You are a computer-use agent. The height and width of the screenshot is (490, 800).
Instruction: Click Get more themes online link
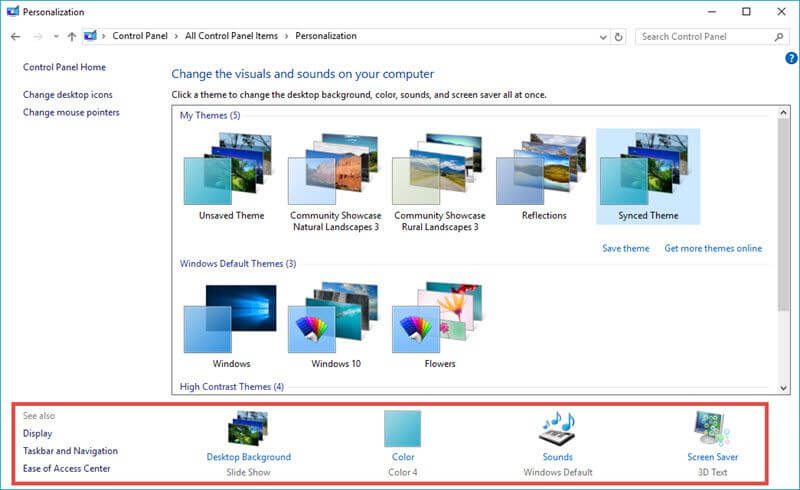pyautogui.click(x=713, y=249)
